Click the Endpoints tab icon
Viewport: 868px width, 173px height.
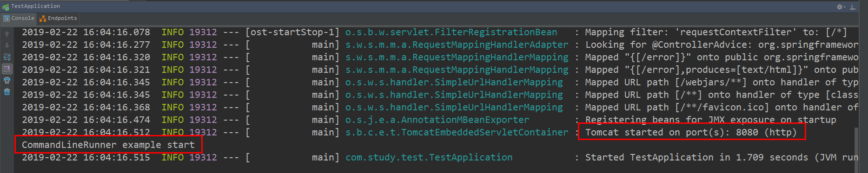click(x=43, y=19)
